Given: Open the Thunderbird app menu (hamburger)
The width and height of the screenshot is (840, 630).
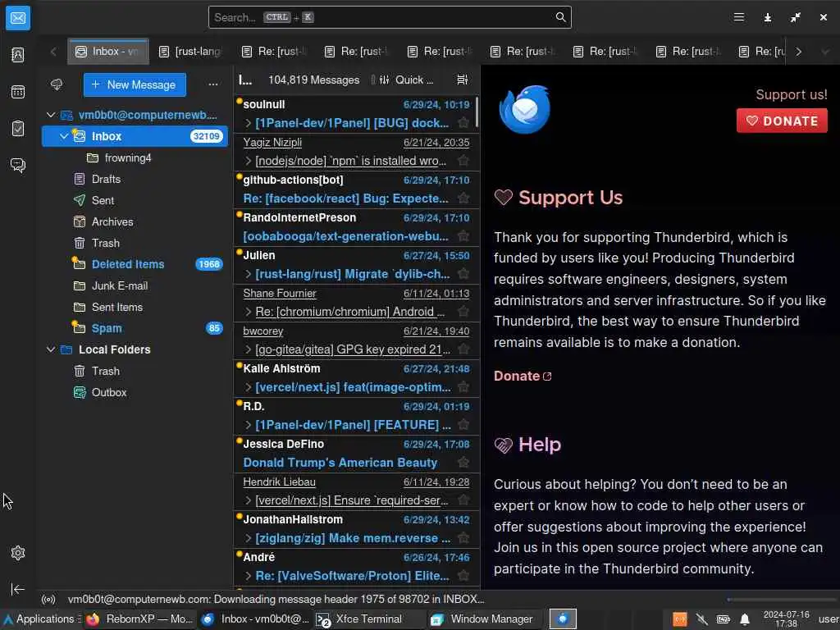Looking at the screenshot, I should pyautogui.click(x=739, y=17).
